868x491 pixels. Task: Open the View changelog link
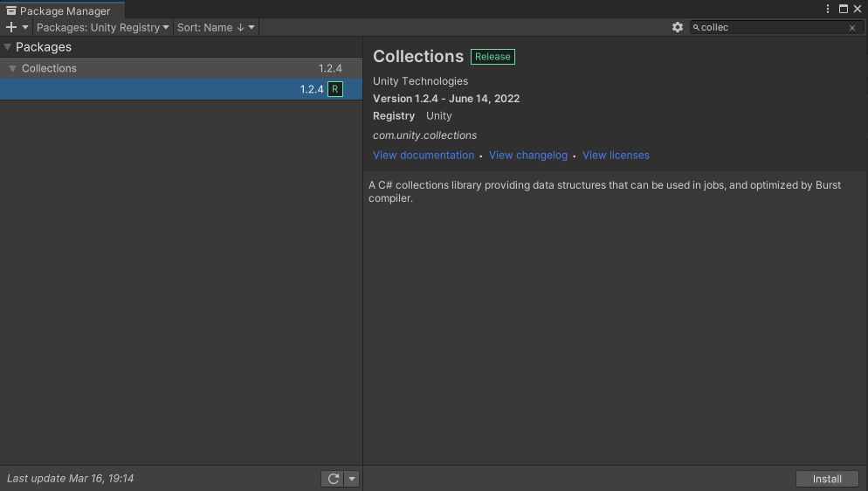(528, 156)
